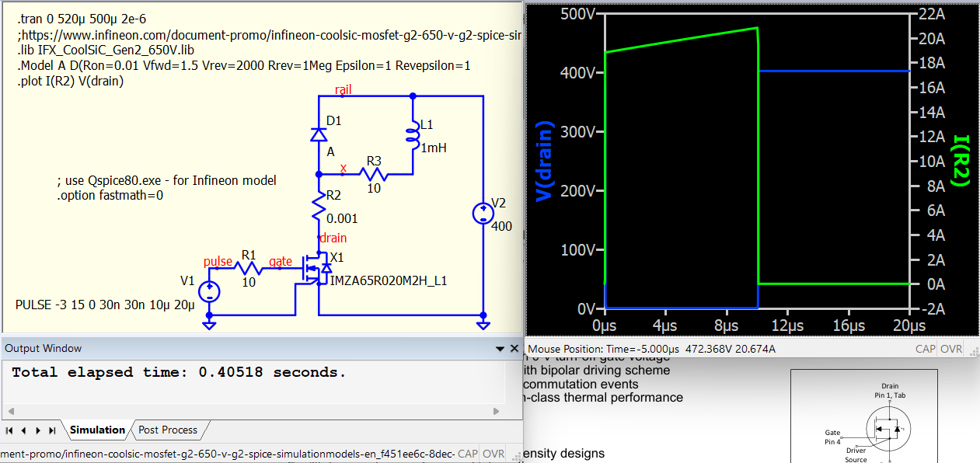This screenshot has width=980, height=463.
Task: Select the Simulation tab
Action: (x=97, y=430)
